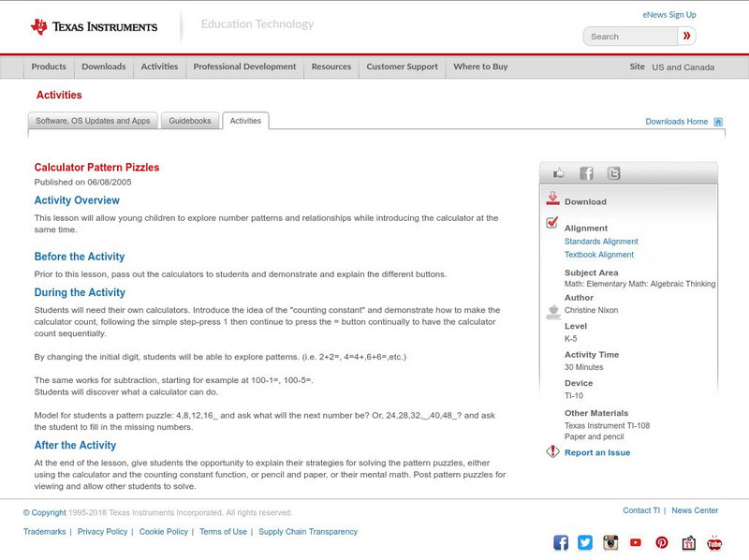The height and width of the screenshot is (560, 749).
Task: Open TI's YouTube channel from the footer
Action: coord(637,541)
